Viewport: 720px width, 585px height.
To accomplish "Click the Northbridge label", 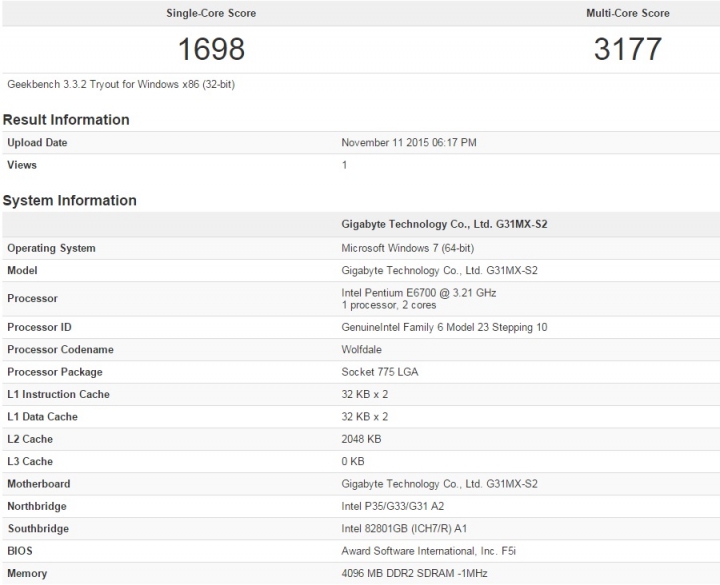I will coord(37,506).
